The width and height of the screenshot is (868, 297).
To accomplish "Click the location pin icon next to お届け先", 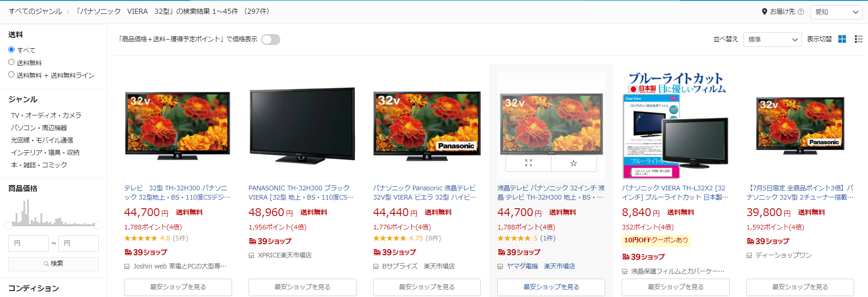I will 765,11.
